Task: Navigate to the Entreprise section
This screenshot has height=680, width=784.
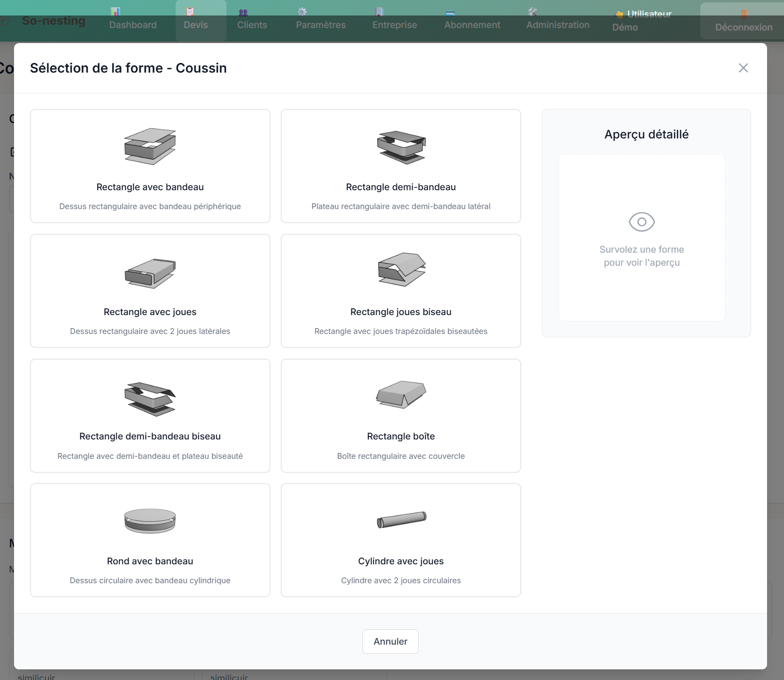Action: pos(394,20)
